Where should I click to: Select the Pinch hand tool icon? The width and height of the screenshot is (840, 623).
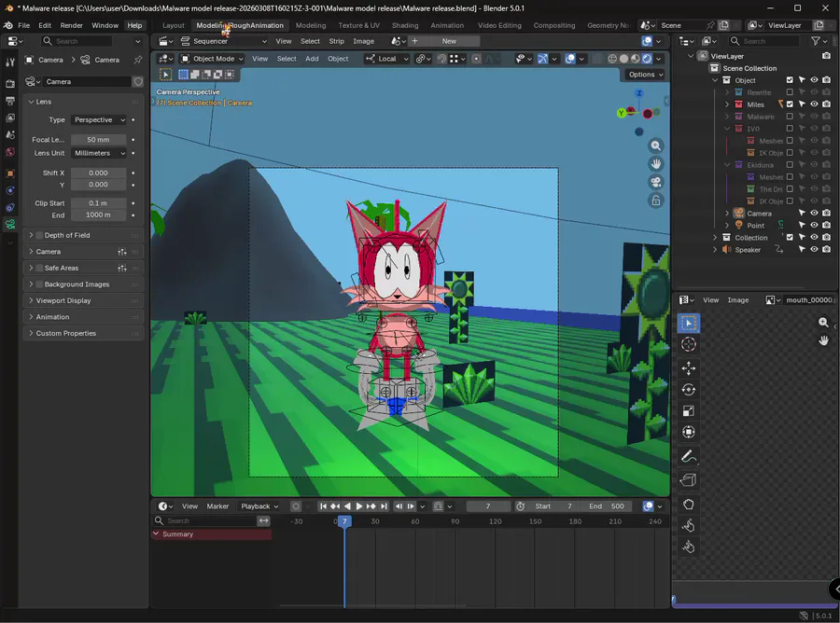pyautogui.click(x=689, y=547)
